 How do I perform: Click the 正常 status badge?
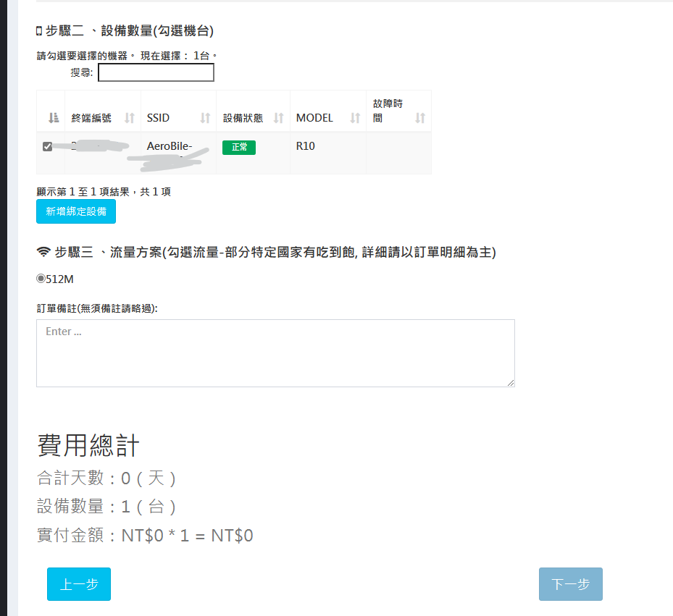click(239, 147)
